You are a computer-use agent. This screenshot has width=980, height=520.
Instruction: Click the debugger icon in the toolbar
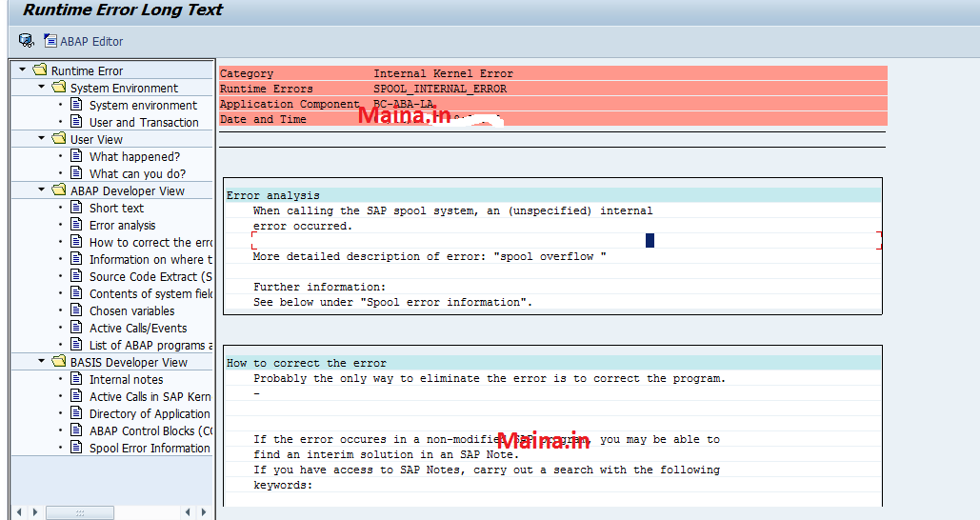coord(27,41)
